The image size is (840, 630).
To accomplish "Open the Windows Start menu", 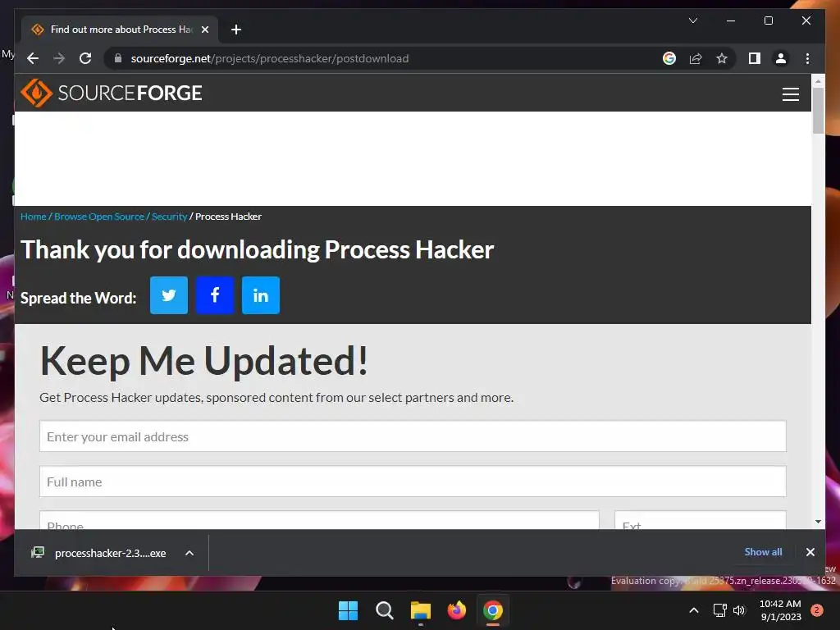I will [348, 610].
